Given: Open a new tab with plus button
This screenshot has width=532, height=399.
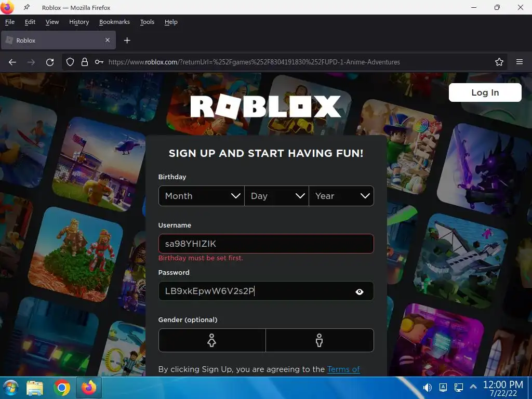Looking at the screenshot, I should 127,41.
